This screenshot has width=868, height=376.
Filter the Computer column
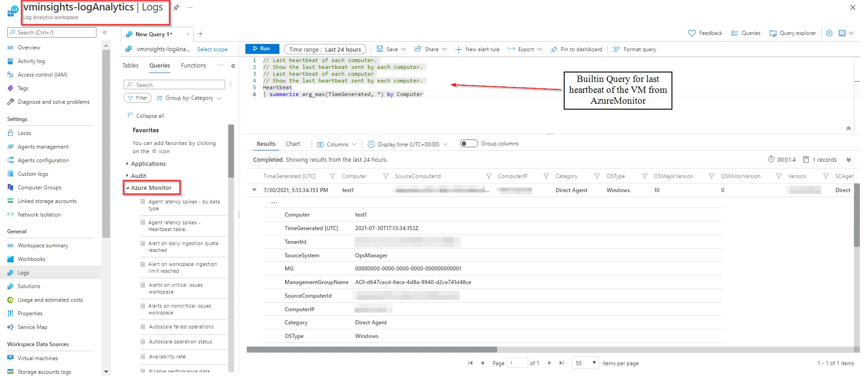coord(386,176)
